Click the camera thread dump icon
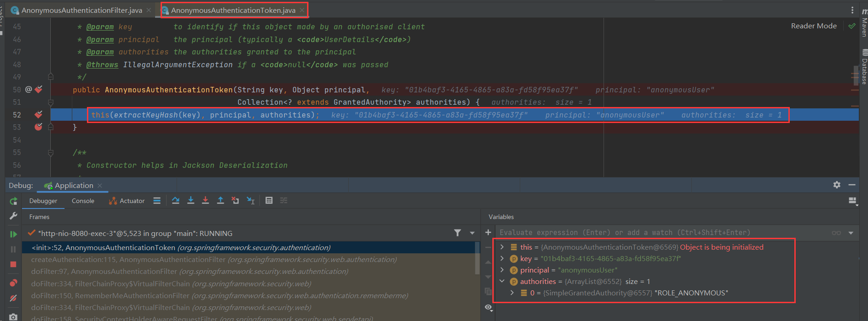The image size is (868, 321). click(13, 317)
